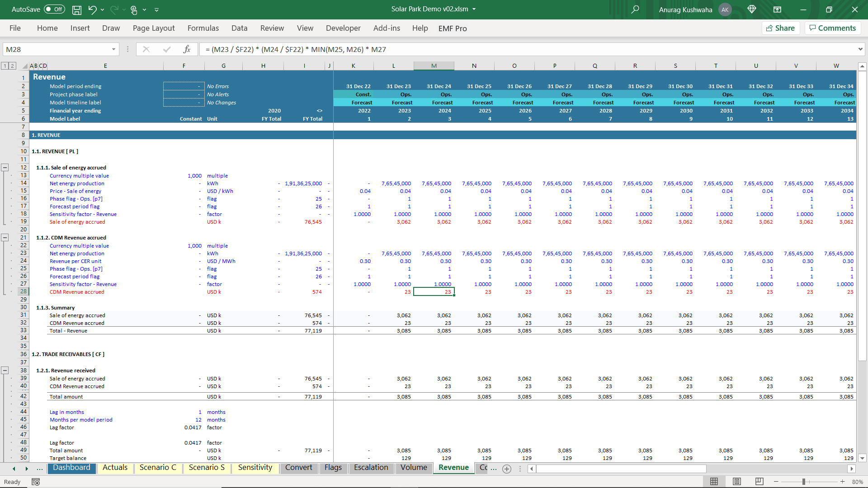The image size is (868, 488).
Task: Switch to the Sensitivity sheet tab
Action: pyautogui.click(x=255, y=468)
